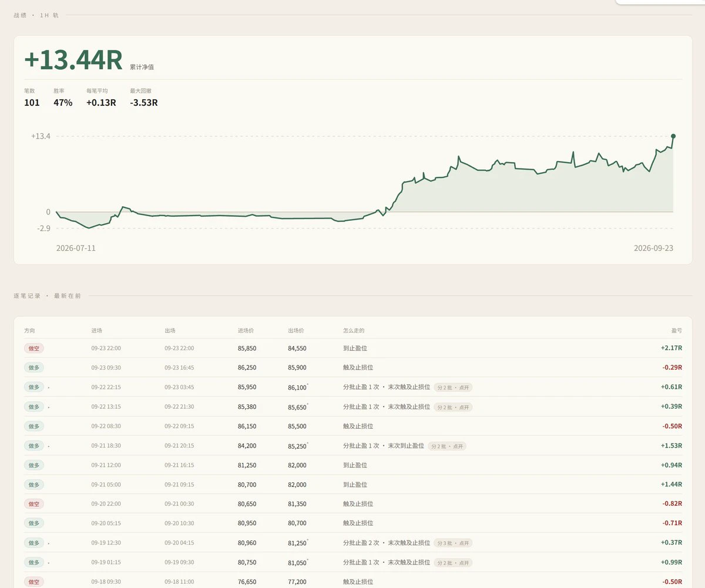Click the 做空 badge in the 09-18 09:30 row
Screen dimensions: 705x588
tap(34, 582)
